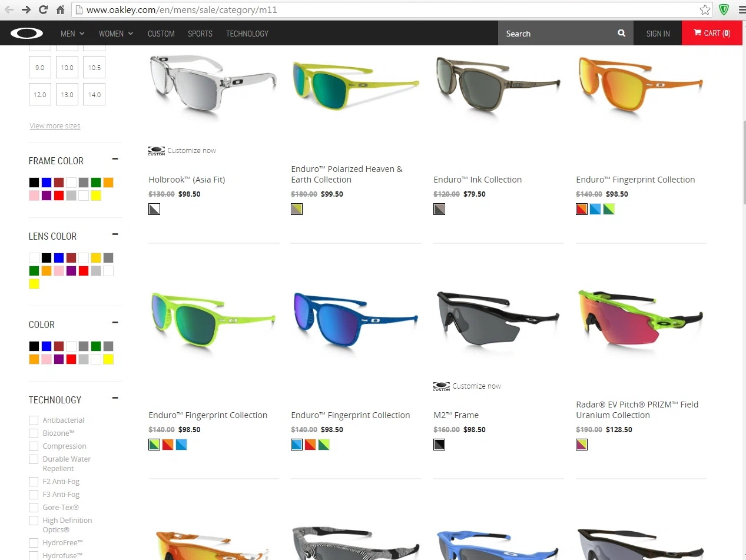
Task: Collapse the Technology filter section
Action: pyautogui.click(x=115, y=398)
